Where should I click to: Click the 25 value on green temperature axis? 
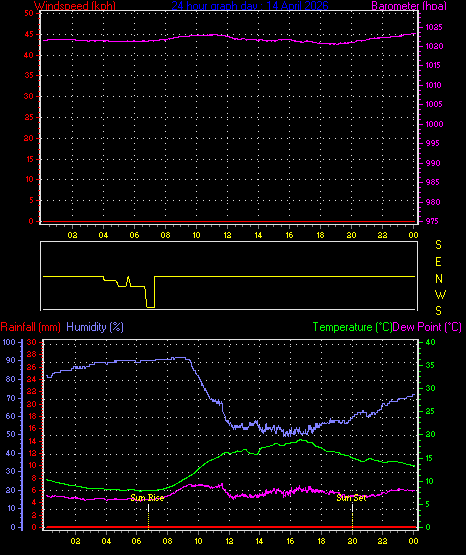[430, 411]
